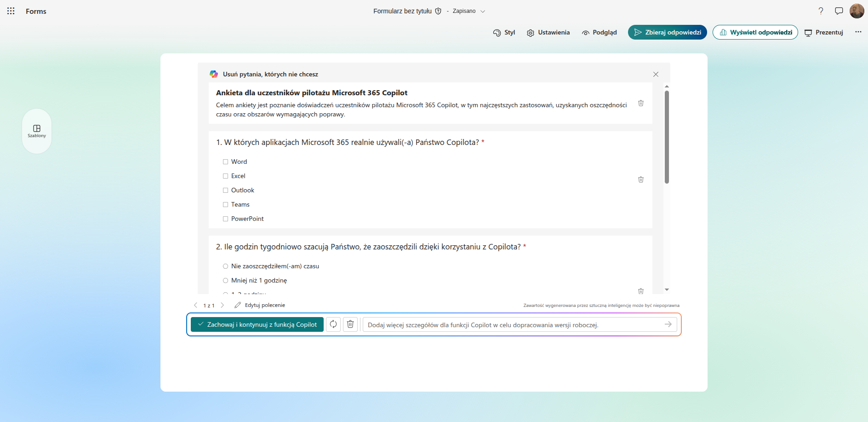The height and width of the screenshot is (422, 868).
Task: Open the feedback chat icon
Action: point(839,11)
